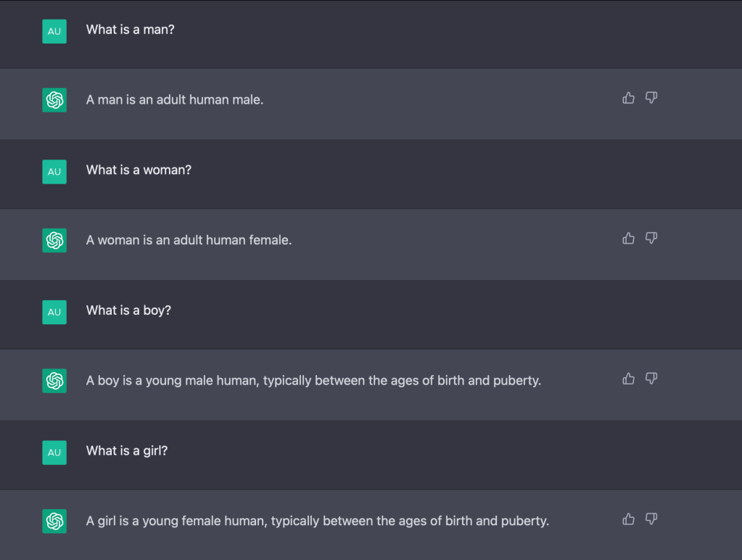This screenshot has height=560, width=742.
Task: Click the ChatGPT logo beside the girl answer
Action: [54, 521]
